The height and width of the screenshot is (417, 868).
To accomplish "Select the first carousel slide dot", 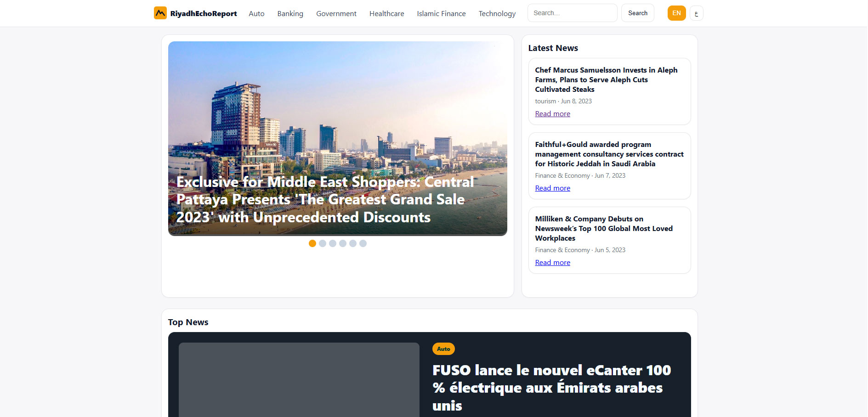I will pyautogui.click(x=312, y=243).
